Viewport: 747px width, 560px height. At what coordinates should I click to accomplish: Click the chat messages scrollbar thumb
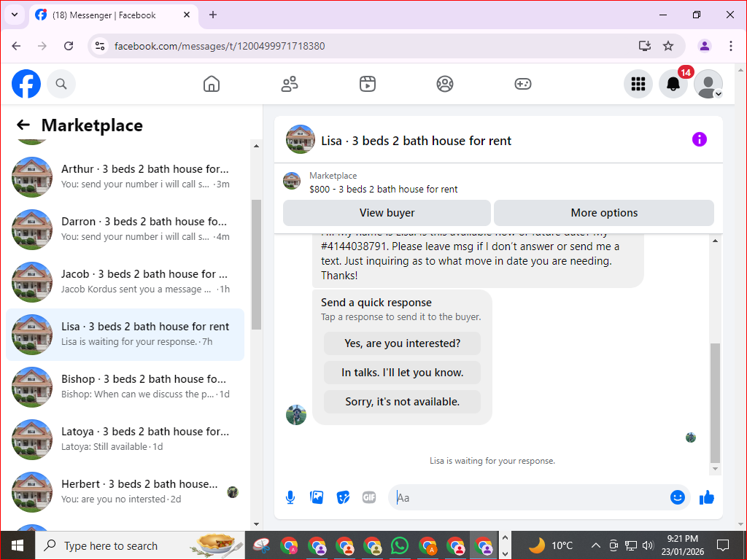pos(715,402)
